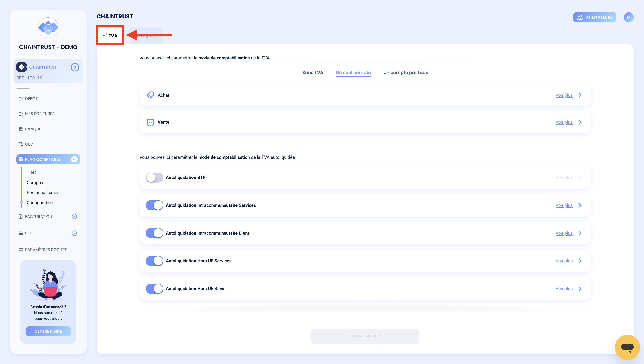Disable Autoliquidation Intracommunautaire Biens toggle
644x364 pixels.
coord(154,233)
